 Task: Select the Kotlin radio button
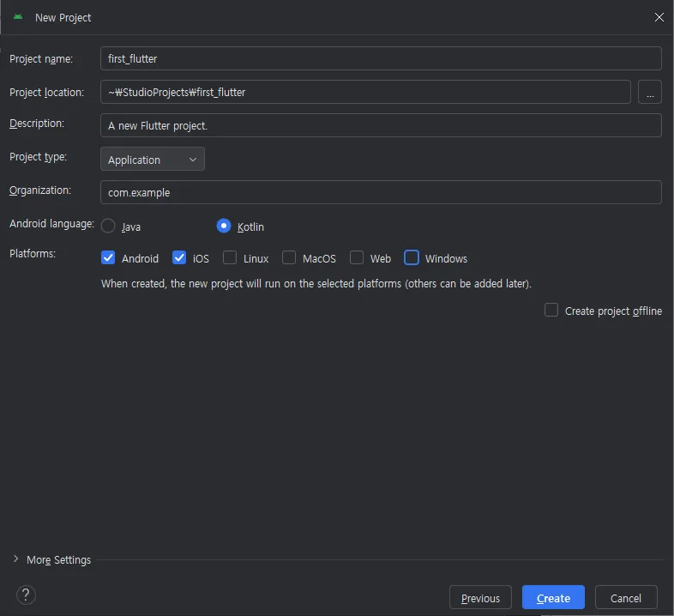click(224, 226)
